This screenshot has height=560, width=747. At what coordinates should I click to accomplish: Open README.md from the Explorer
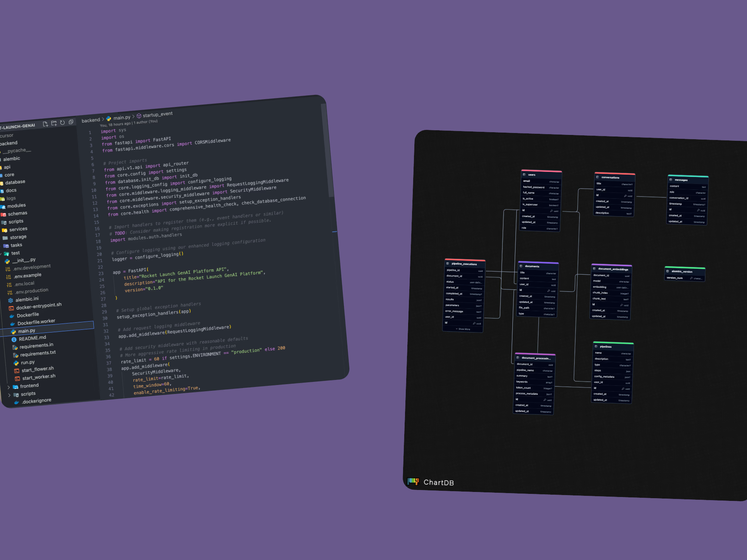(x=32, y=338)
